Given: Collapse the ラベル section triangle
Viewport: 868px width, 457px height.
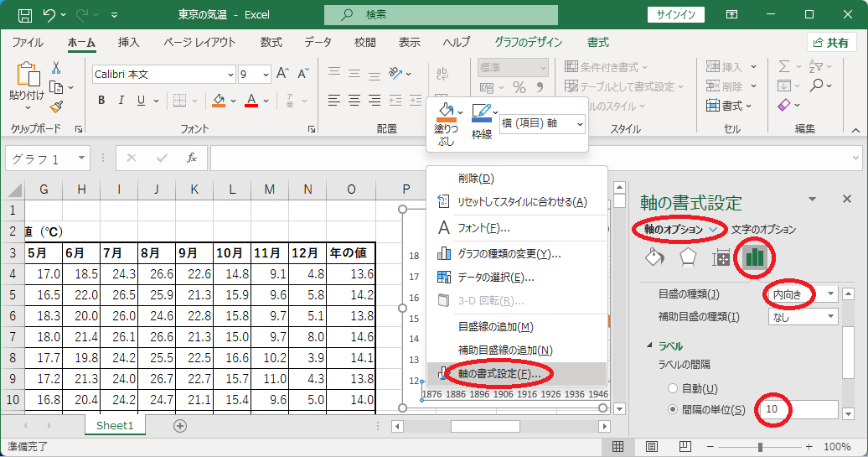Looking at the screenshot, I should click(x=649, y=345).
